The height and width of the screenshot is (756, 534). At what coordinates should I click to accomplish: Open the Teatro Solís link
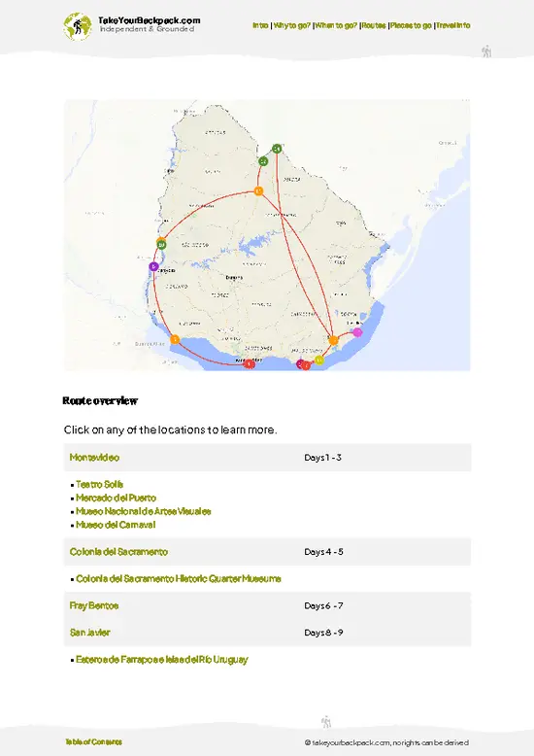(x=100, y=485)
